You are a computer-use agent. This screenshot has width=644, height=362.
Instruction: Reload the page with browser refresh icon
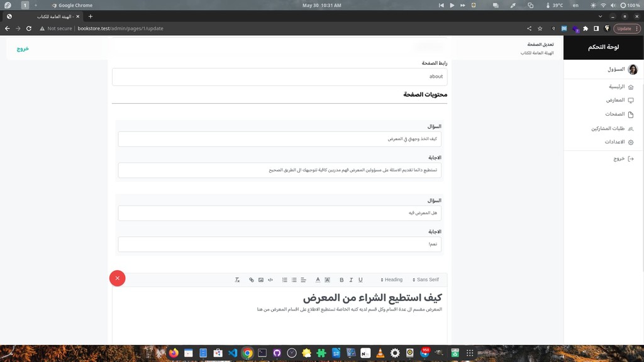(x=29, y=28)
